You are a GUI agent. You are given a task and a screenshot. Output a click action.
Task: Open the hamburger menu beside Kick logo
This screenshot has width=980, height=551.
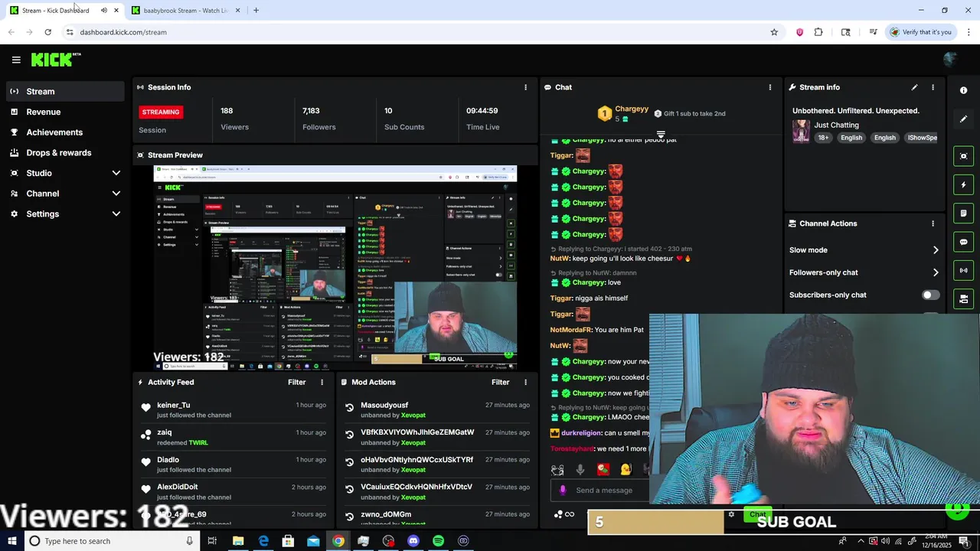point(16,59)
